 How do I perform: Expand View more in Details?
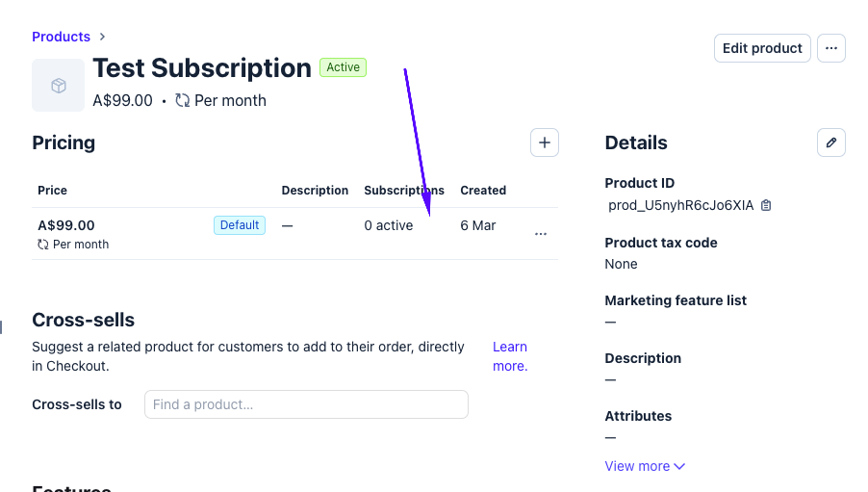tap(645, 466)
